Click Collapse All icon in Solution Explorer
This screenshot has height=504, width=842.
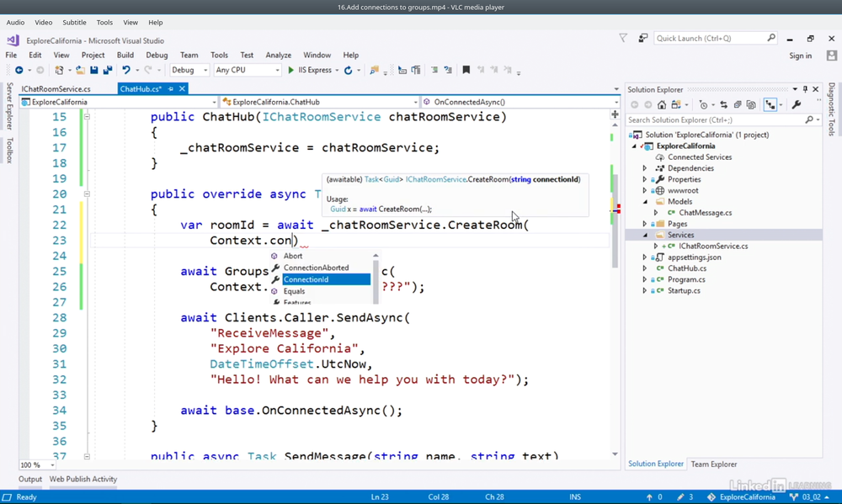pyautogui.click(x=738, y=104)
